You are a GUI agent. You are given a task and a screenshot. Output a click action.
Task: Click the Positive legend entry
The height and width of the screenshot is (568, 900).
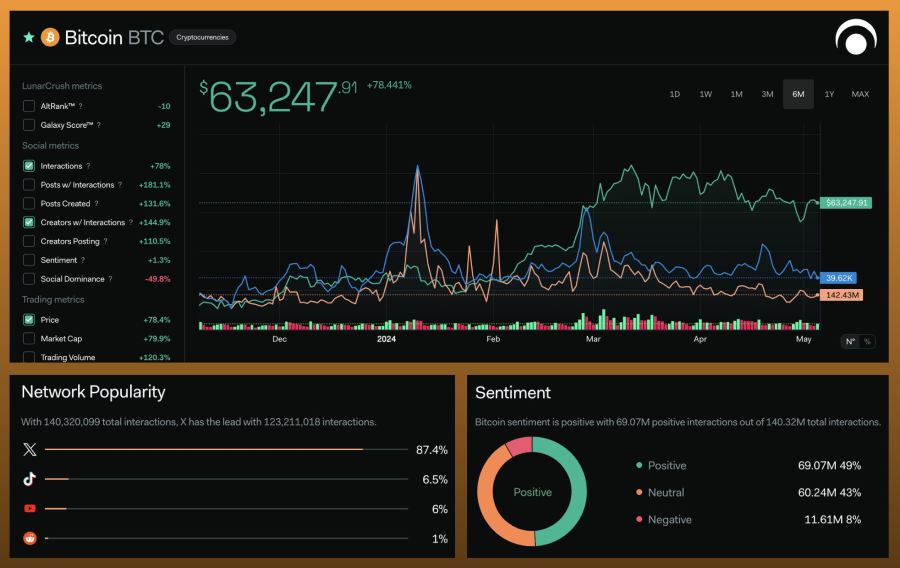(x=661, y=465)
